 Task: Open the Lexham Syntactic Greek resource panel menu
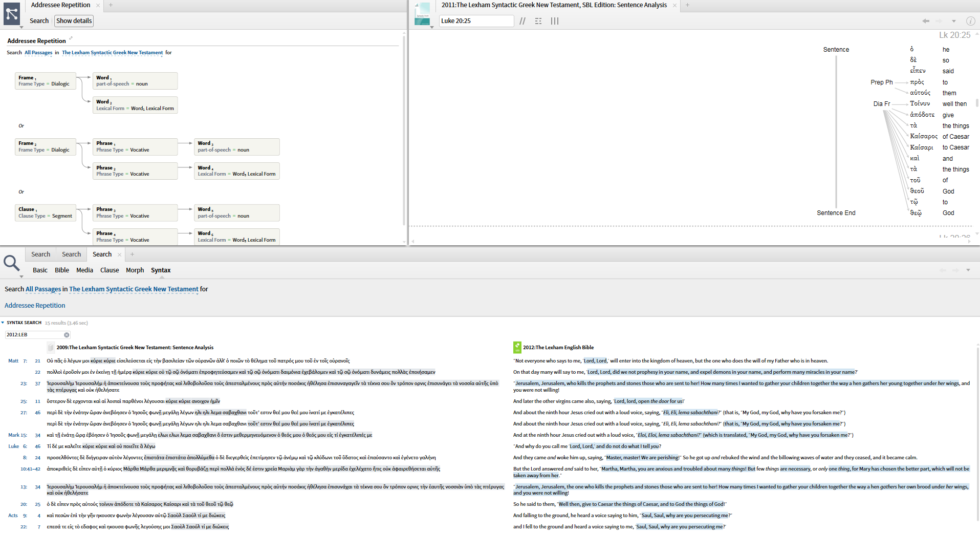pos(423,14)
